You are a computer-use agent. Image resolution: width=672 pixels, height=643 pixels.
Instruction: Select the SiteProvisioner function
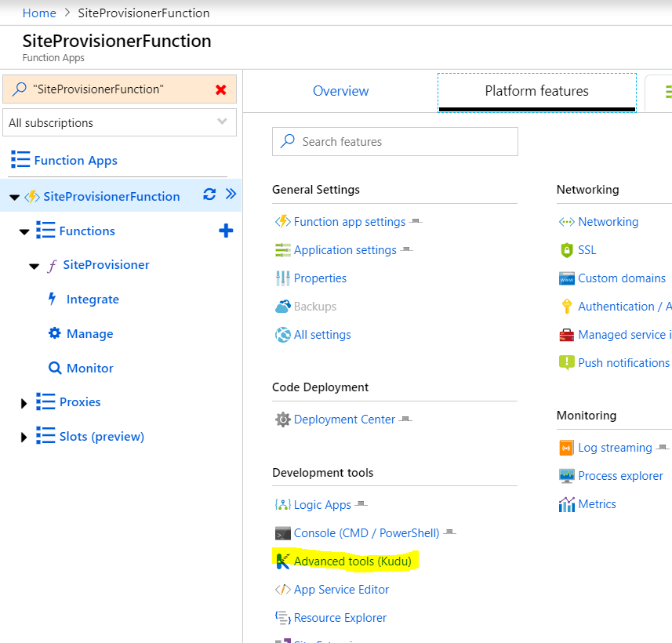[107, 265]
